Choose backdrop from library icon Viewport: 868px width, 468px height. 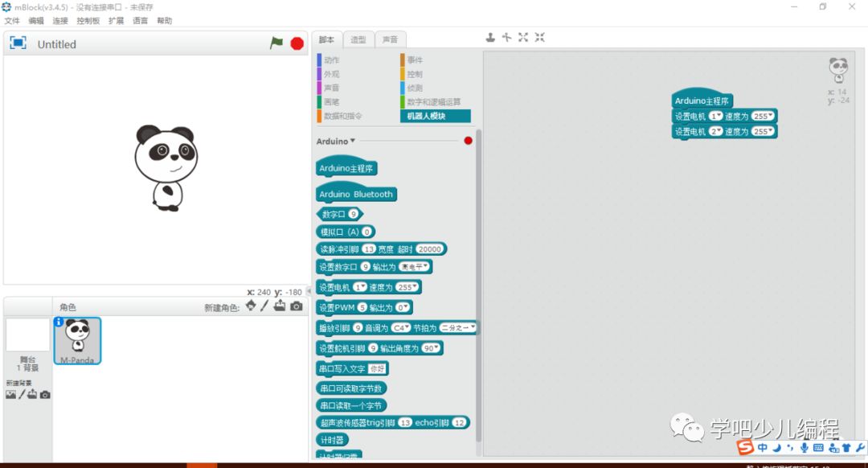10,394
